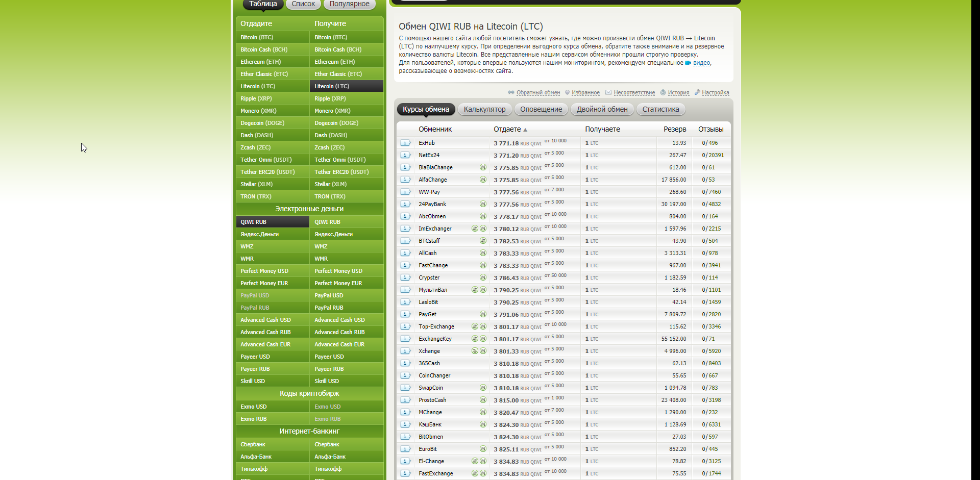Click the M badge icon beside BlaBlaChange
The width and height of the screenshot is (980, 480).
point(483,167)
